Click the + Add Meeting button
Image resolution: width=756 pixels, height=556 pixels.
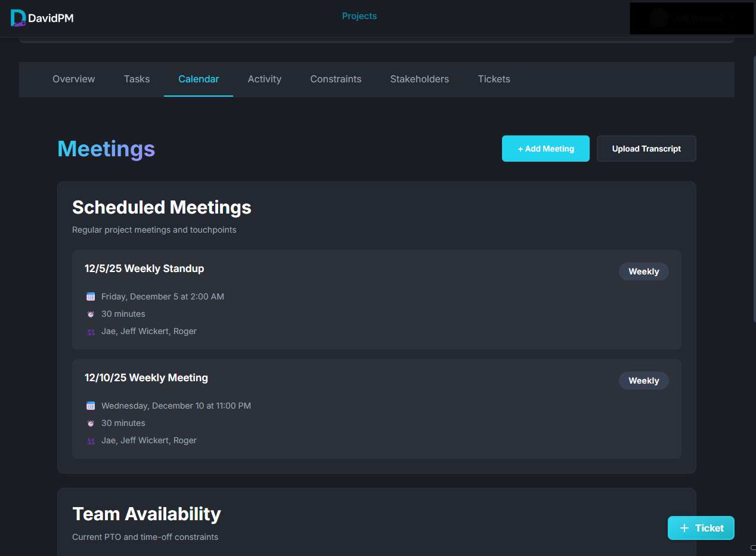tap(546, 149)
